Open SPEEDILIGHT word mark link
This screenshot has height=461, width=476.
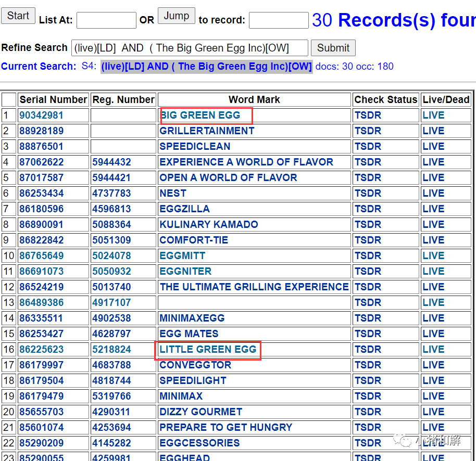click(193, 381)
